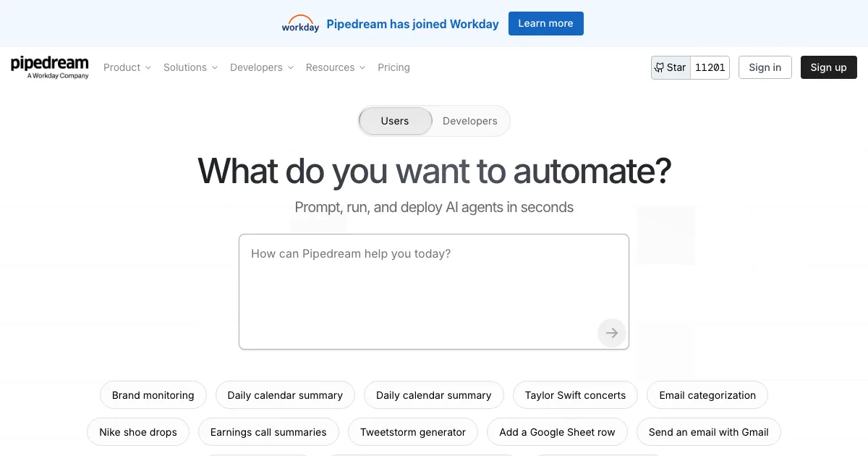Click the Pipedream logo

coord(49,67)
